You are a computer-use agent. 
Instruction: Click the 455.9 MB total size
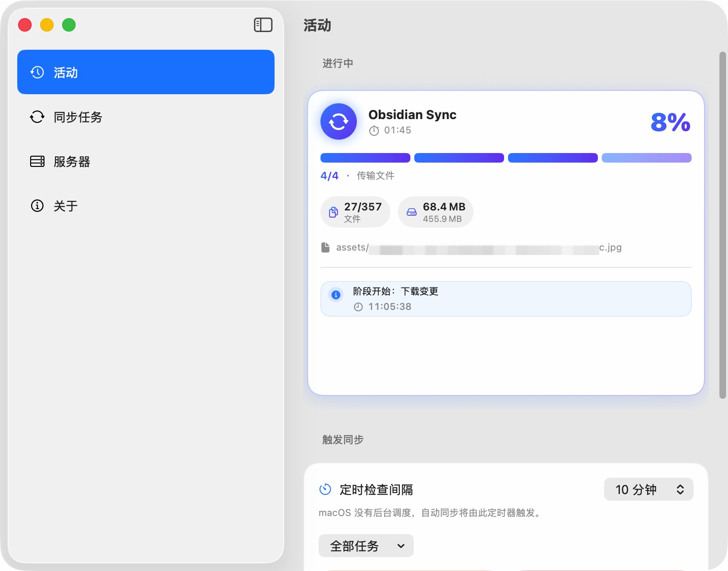coord(442,219)
